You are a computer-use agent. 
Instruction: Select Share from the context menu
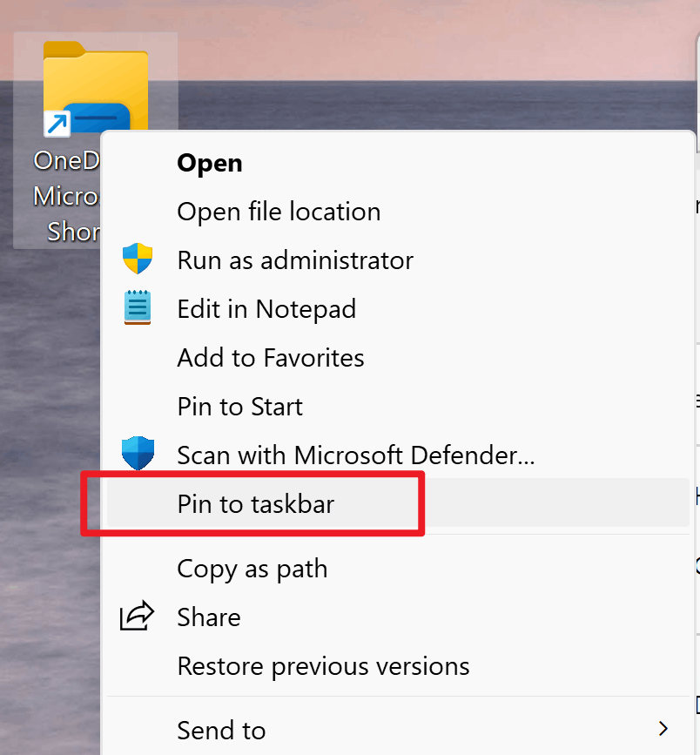pos(398,617)
